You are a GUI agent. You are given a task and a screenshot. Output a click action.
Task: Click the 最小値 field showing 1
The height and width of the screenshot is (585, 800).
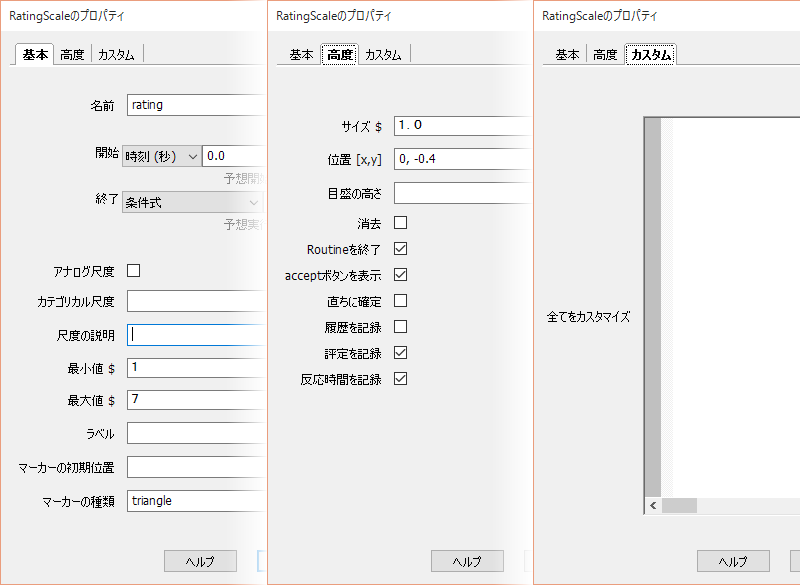click(x=196, y=367)
